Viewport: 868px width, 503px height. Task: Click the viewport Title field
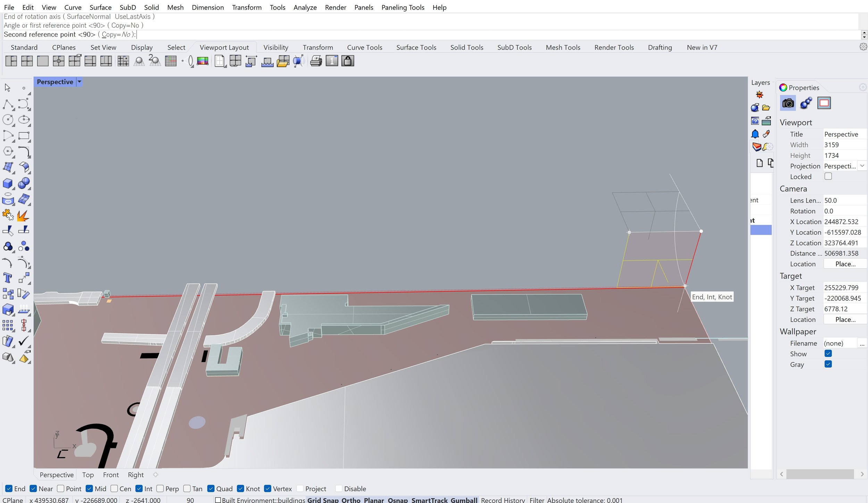[x=845, y=134]
